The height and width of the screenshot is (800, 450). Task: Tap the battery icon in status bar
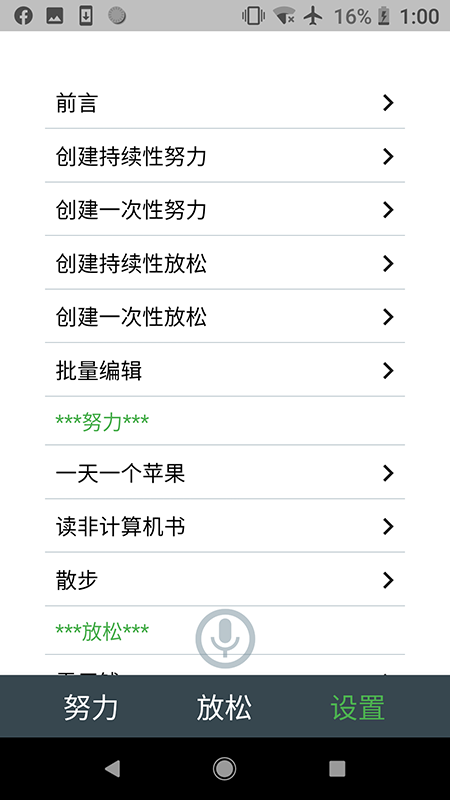point(383,16)
